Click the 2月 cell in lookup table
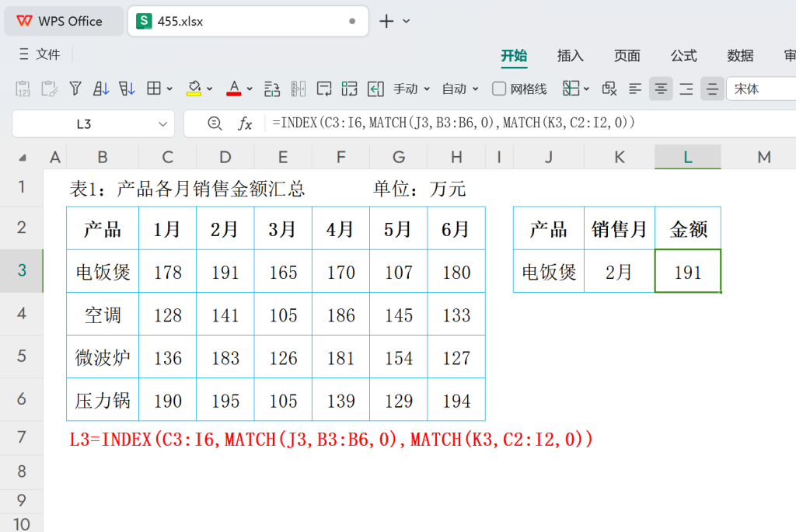The height and width of the screenshot is (532, 796). click(x=620, y=271)
